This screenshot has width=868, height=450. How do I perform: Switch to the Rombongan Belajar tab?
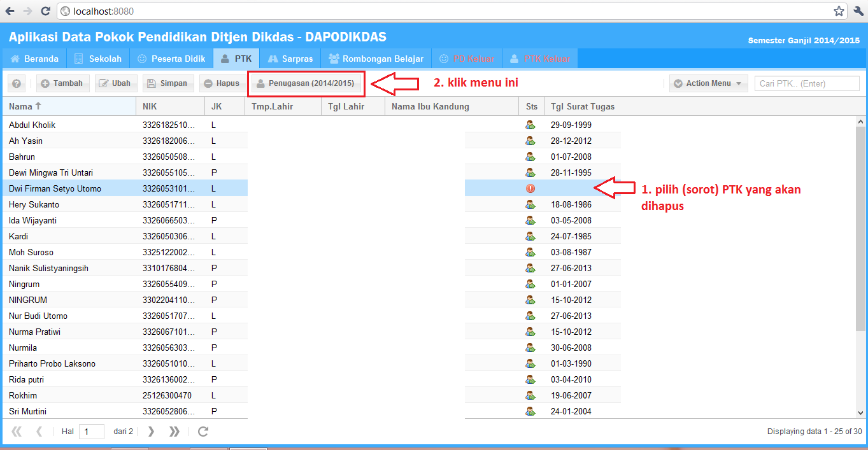point(375,57)
